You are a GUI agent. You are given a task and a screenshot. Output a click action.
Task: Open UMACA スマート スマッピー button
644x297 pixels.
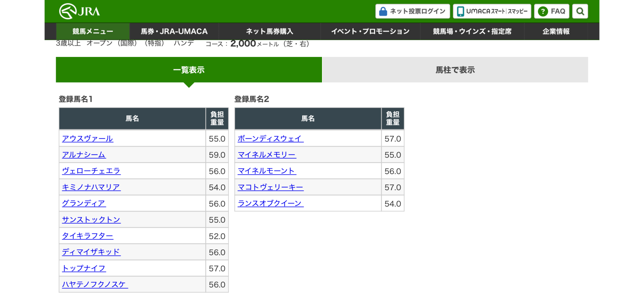click(492, 11)
